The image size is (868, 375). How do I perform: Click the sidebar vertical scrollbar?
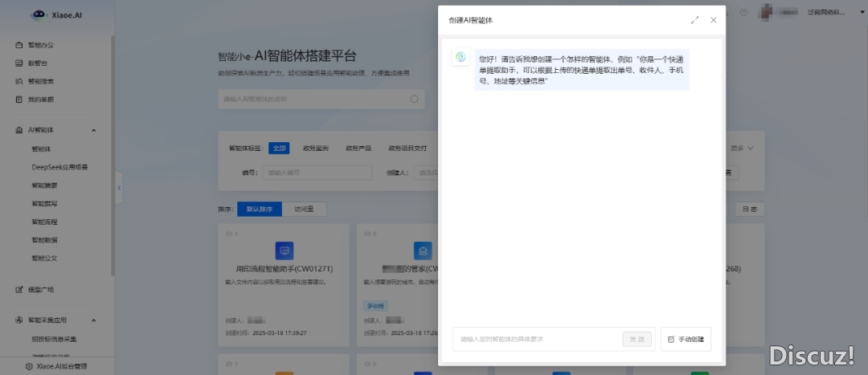click(113, 155)
